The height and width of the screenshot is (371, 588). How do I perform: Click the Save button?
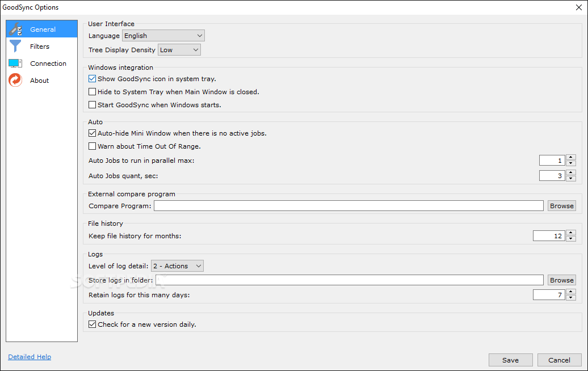pyautogui.click(x=510, y=360)
